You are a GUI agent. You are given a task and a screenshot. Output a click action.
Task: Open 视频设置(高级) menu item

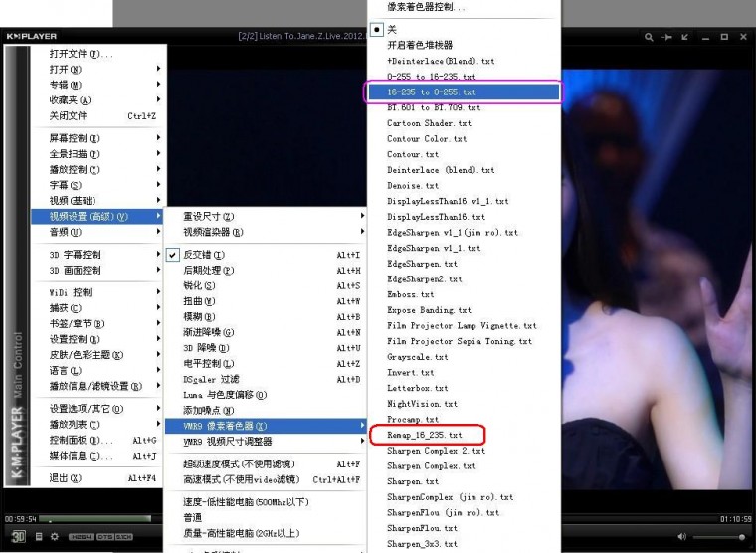(97, 216)
